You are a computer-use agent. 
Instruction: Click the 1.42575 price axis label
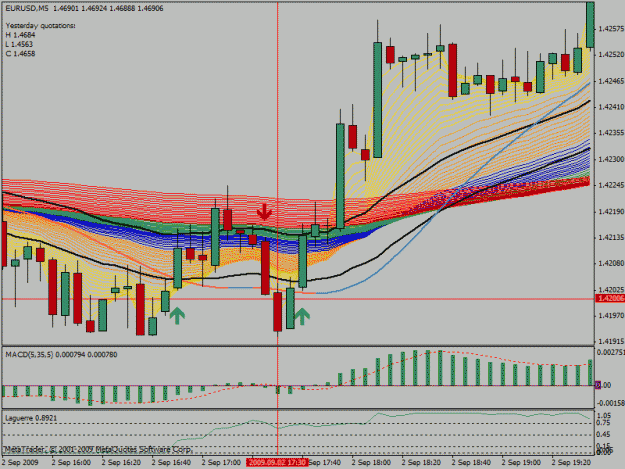[x=611, y=29]
